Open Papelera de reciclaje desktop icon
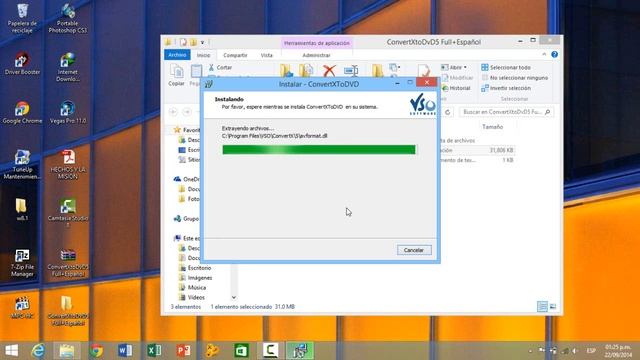Screen dimensions: 640x360 (x=22, y=18)
